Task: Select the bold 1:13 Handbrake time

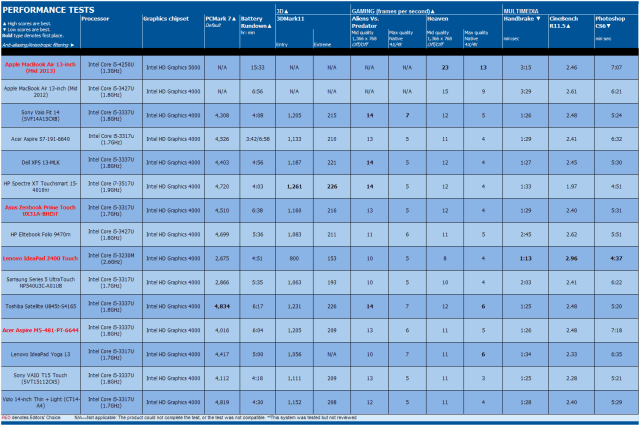Action: [526, 258]
